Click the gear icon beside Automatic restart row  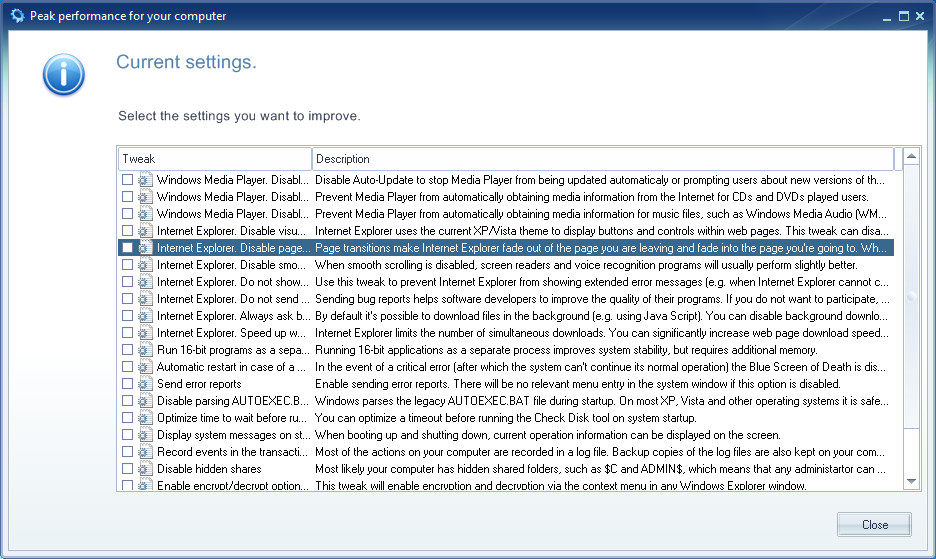144,367
